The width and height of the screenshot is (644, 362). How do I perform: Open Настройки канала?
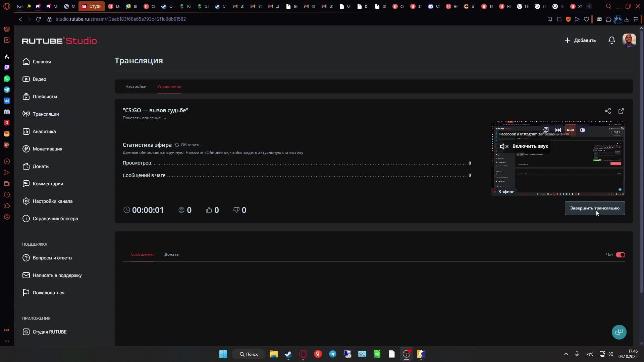pos(48,201)
